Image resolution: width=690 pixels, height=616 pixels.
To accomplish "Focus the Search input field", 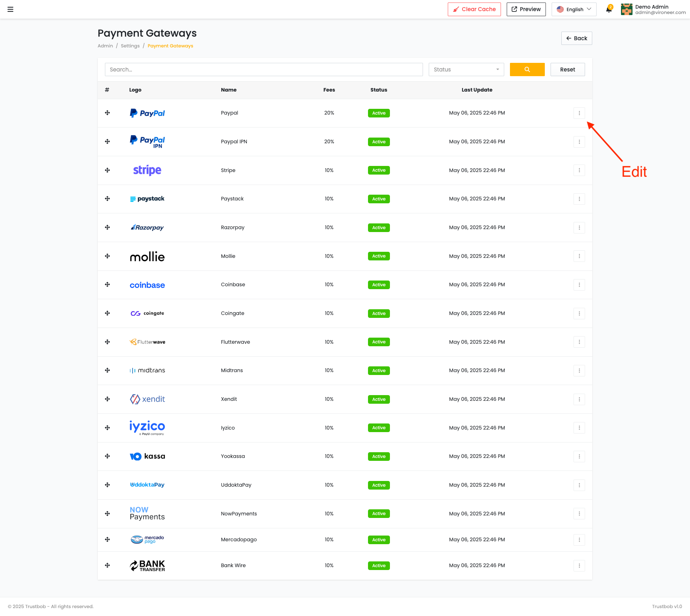I will click(x=264, y=70).
